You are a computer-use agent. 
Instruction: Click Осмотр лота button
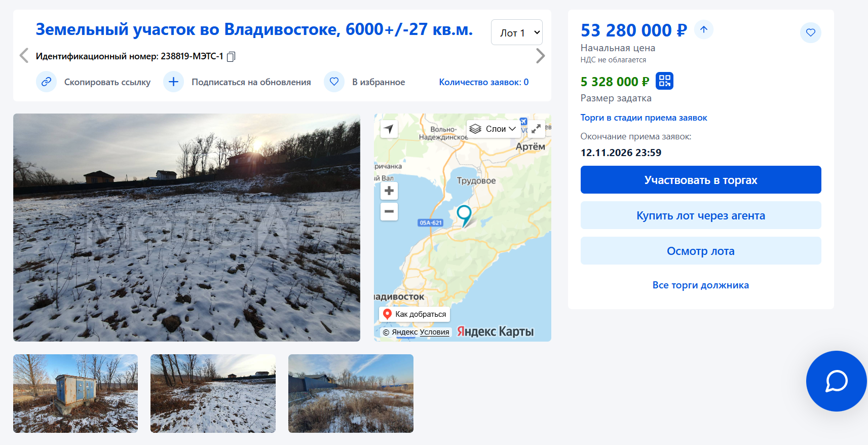click(x=701, y=251)
